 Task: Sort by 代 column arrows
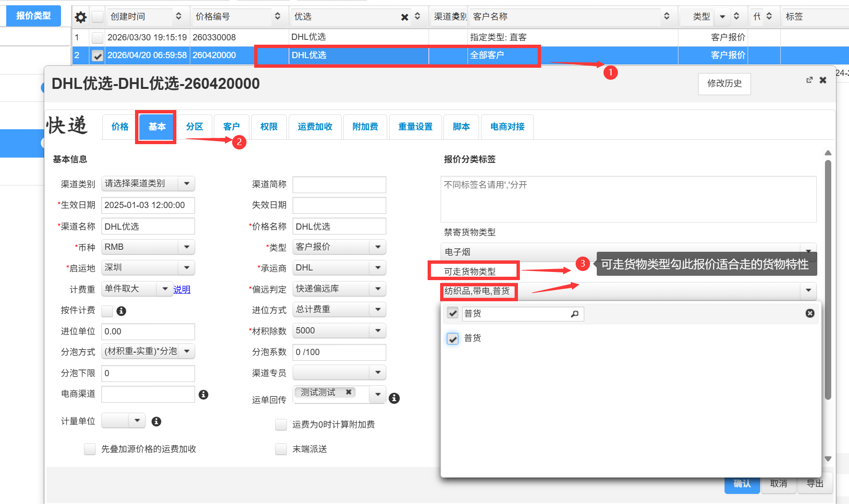pyautogui.click(x=769, y=16)
